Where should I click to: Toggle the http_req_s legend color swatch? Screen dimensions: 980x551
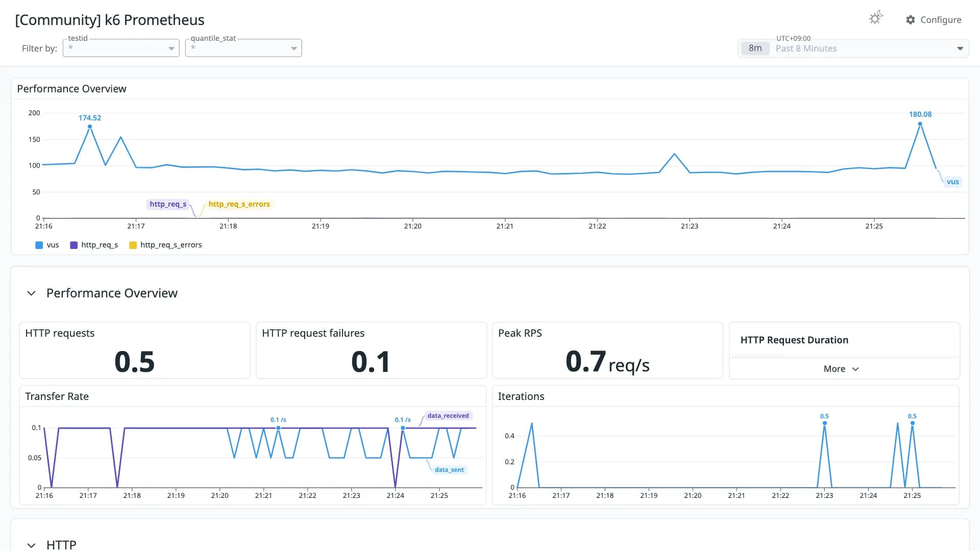click(73, 245)
